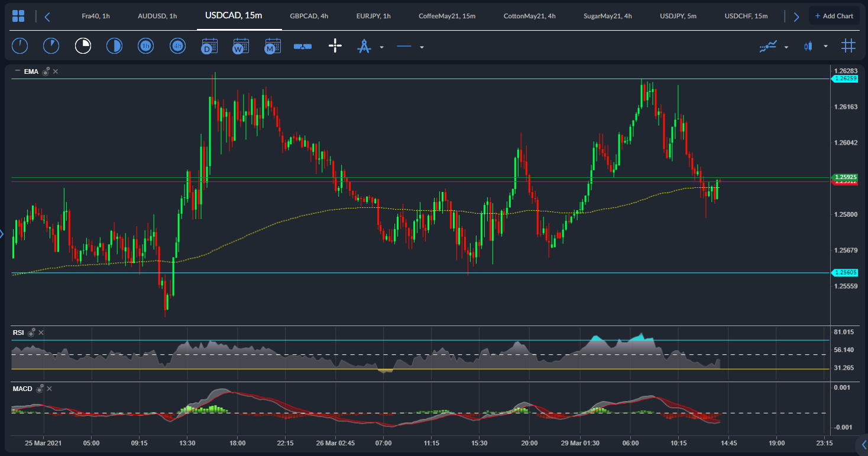This screenshot has width=868, height=456.
Task: Select the 15-minute timeframe clock icon
Action: [83, 46]
